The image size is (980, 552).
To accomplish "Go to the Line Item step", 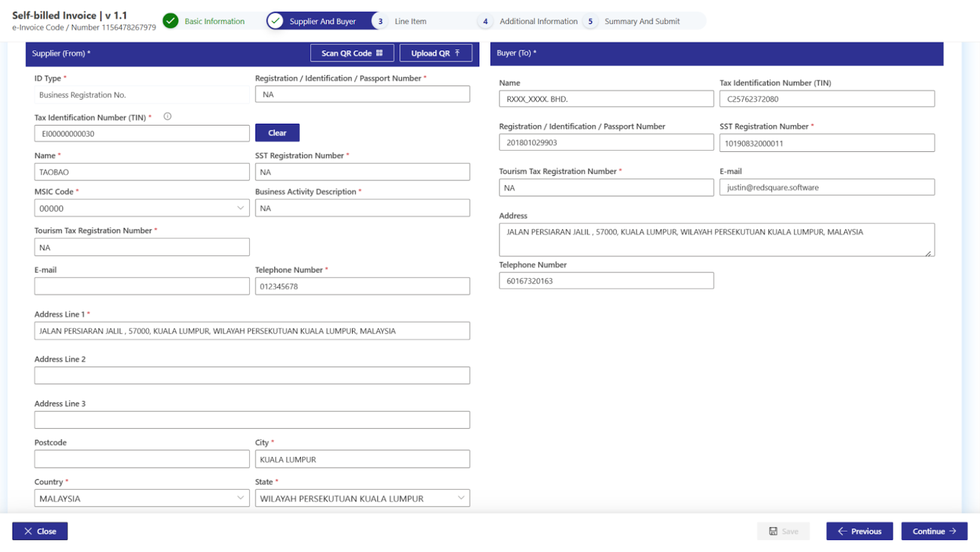I will point(410,21).
